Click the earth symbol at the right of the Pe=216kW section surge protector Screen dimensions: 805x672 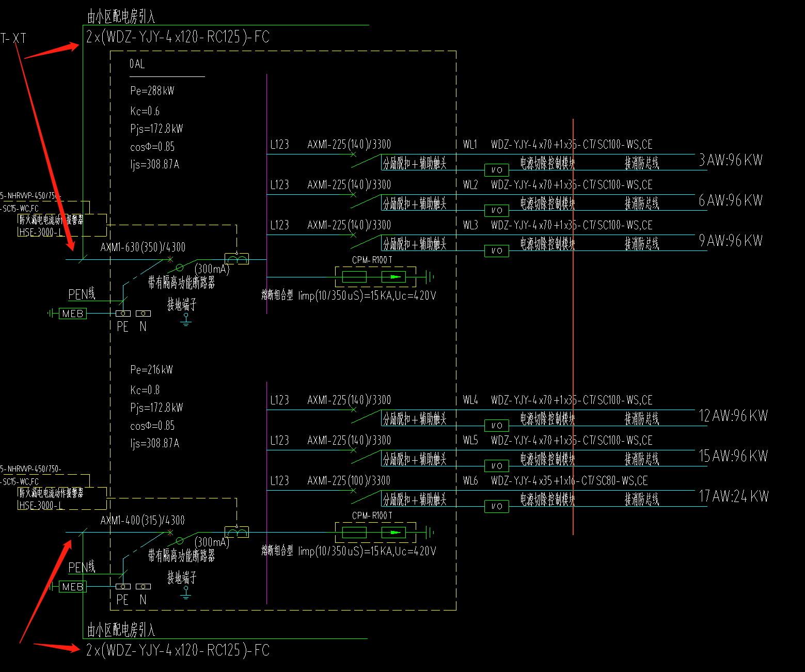click(x=429, y=533)
